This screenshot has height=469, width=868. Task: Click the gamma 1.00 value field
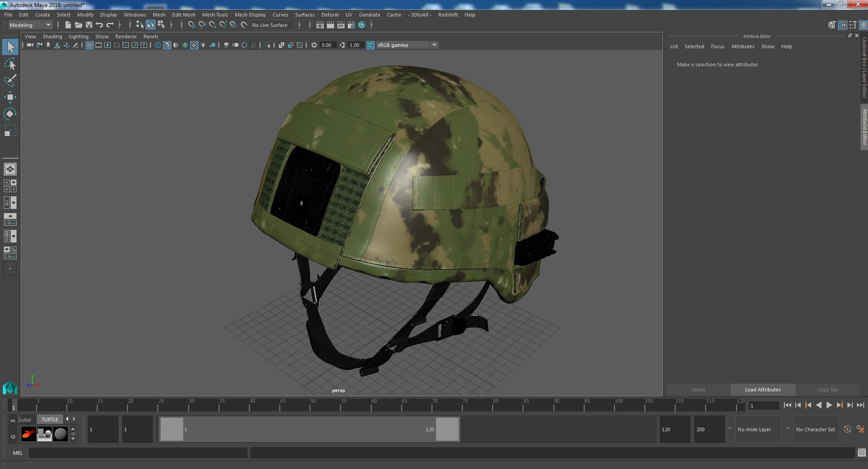click(355, 45)
